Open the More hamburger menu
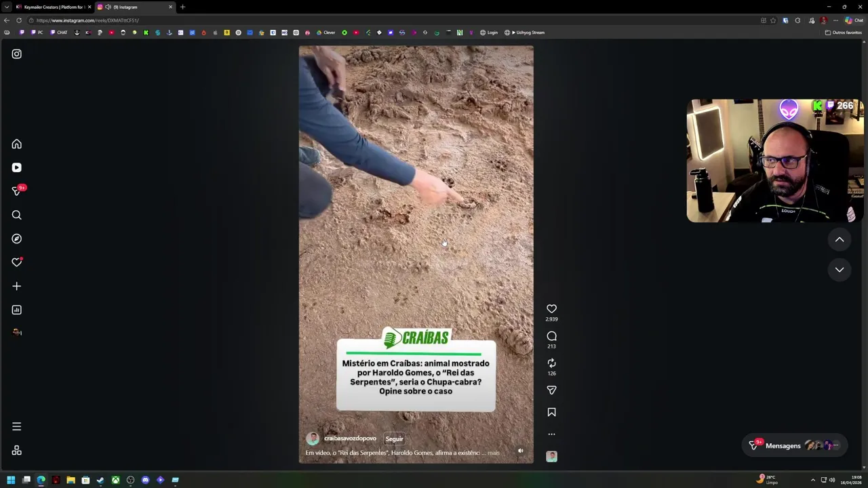The width and height of the screenshot is (868, 488). pyautogui.click(x=16, y=426)
